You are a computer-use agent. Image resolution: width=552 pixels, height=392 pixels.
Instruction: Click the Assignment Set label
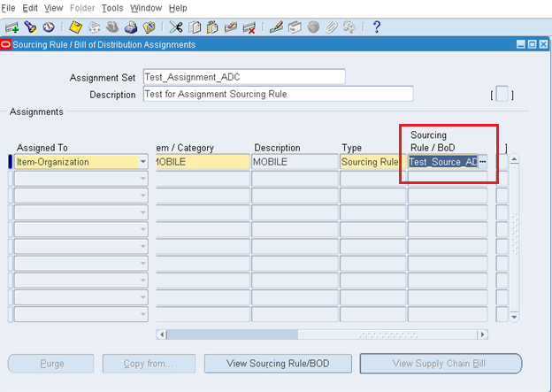click(103, 78)
